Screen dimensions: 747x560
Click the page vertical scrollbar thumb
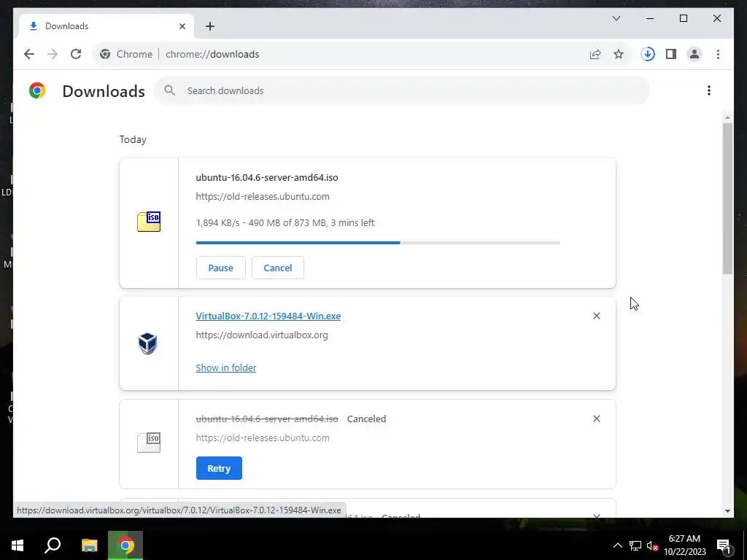pos(727,198)
